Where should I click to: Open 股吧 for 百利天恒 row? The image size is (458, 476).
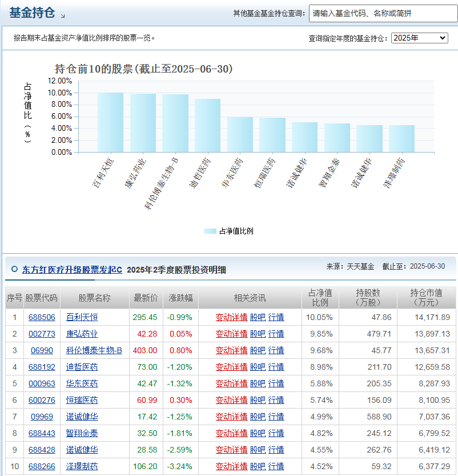(258, 317)
